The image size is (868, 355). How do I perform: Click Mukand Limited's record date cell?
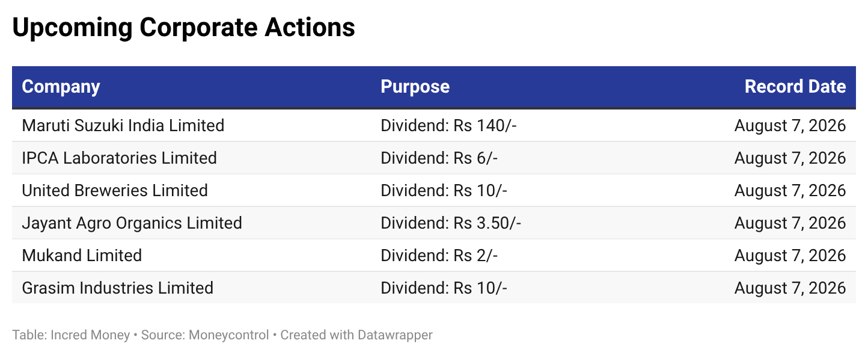[x=790, y=255]
